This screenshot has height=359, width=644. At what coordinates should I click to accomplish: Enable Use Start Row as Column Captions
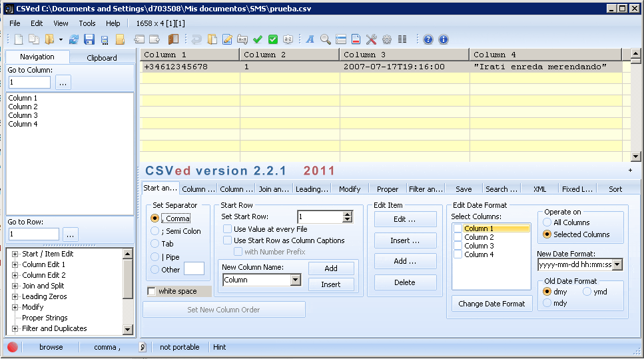[x=227, y=240]
